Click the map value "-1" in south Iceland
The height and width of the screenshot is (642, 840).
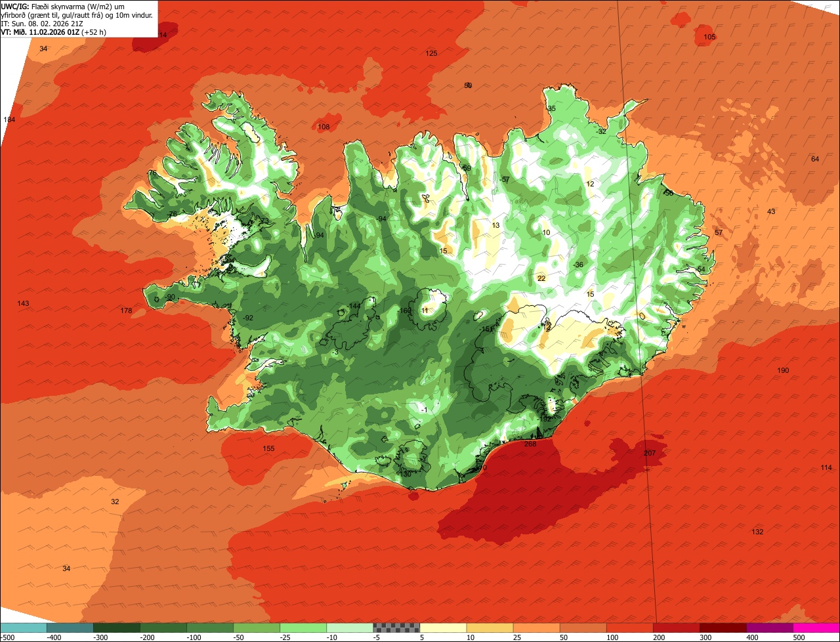[424, 410]
